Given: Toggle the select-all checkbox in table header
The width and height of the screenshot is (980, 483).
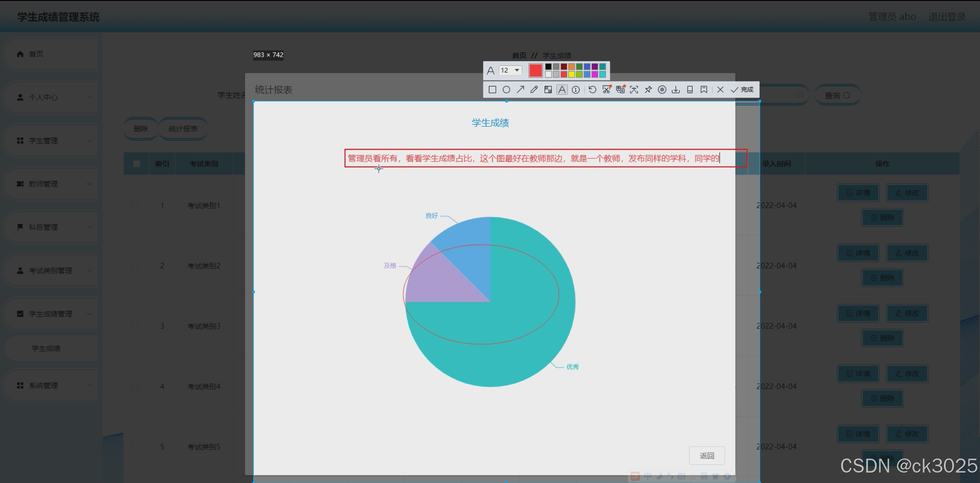Looking at the screenshot, I should pos(137,164).
